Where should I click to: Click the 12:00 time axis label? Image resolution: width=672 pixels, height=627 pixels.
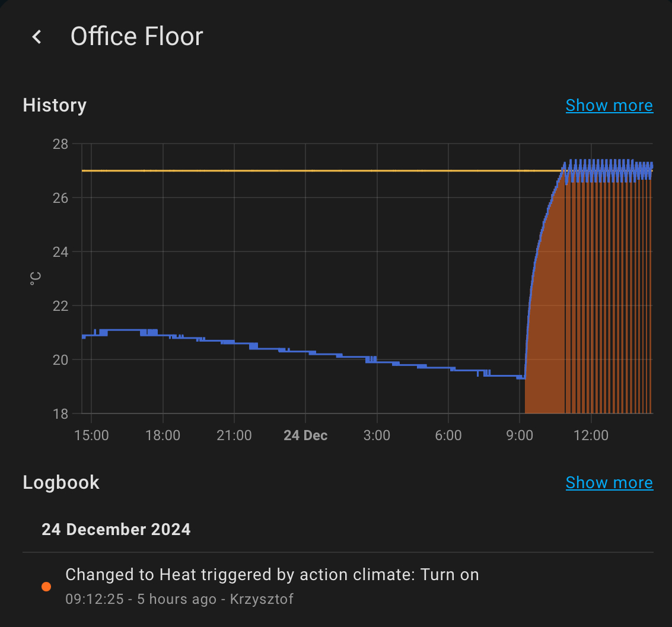[591, 435]
